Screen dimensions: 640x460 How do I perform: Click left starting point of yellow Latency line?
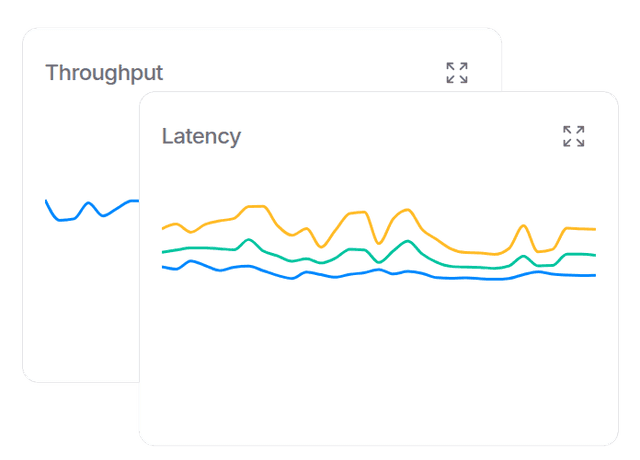pos(163,229)
